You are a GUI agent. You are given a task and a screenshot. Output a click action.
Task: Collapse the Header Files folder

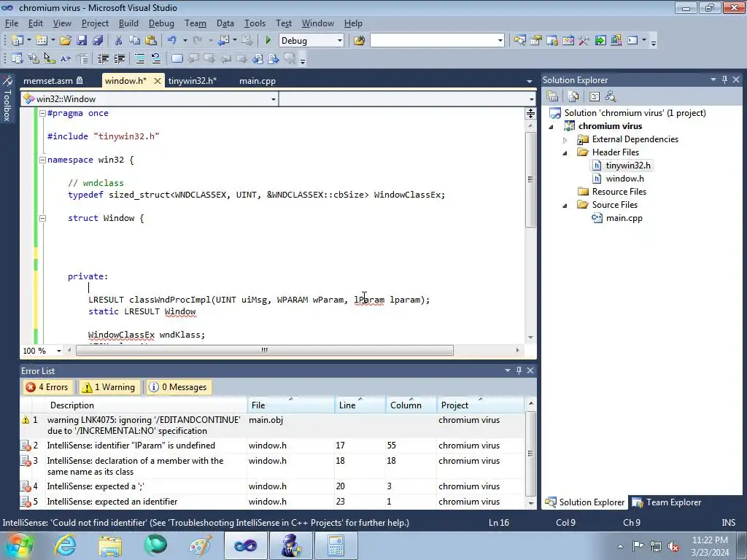click(565, 153)
